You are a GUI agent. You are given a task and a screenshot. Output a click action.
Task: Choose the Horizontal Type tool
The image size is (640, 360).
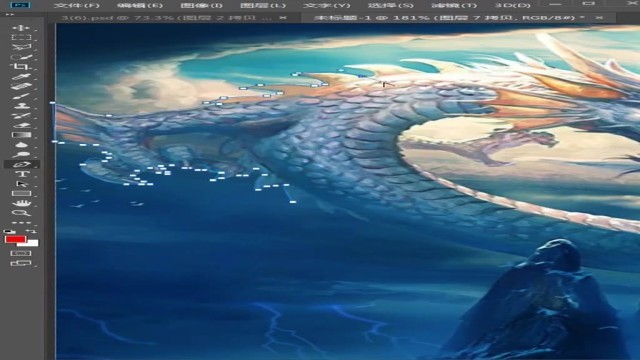pyautogui.click(x=21, y=174)
